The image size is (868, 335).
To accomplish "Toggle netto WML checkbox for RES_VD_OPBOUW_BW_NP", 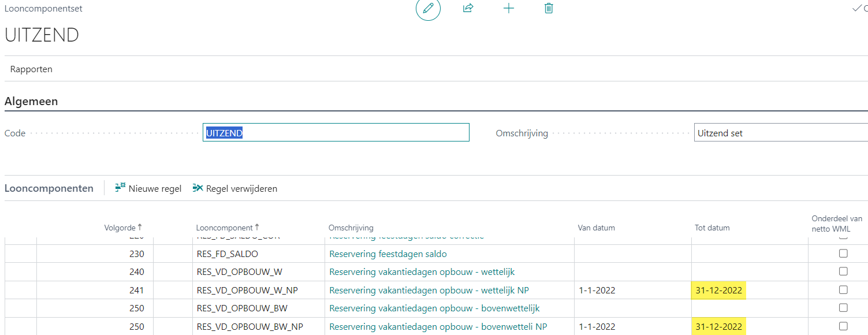I will 843,326.
